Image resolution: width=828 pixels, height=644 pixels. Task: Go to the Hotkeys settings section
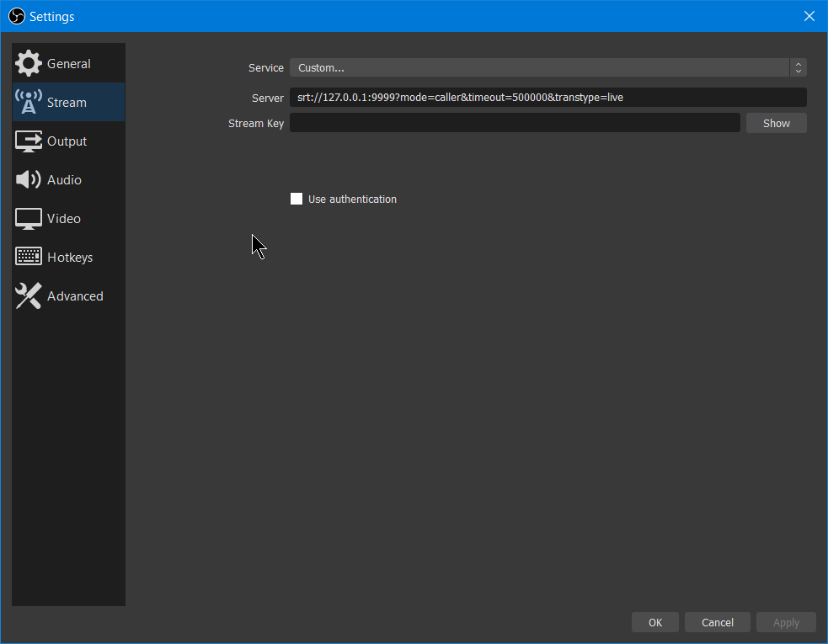click(x=68, y=257)
